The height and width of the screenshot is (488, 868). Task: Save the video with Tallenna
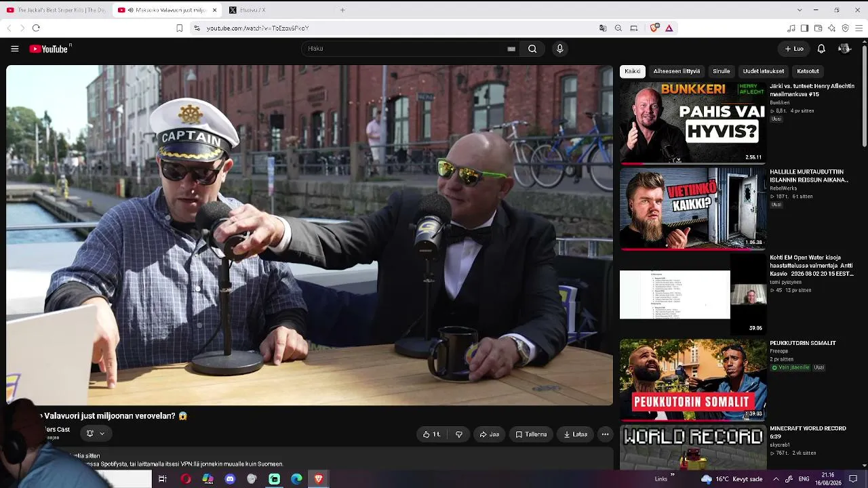(531, 434)
